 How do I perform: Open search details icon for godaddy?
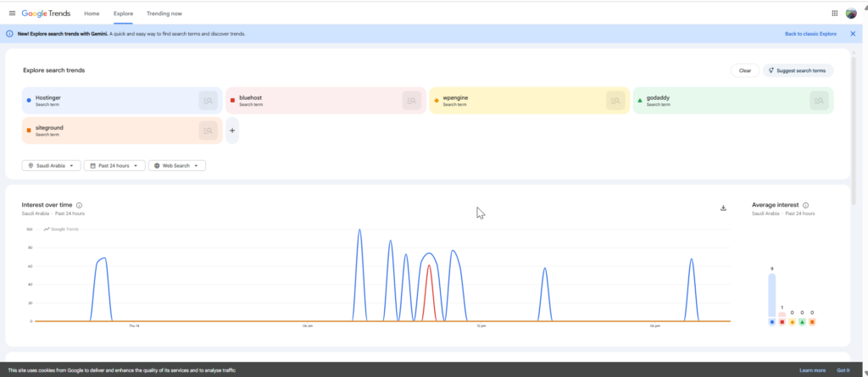[x=820, y=101]
